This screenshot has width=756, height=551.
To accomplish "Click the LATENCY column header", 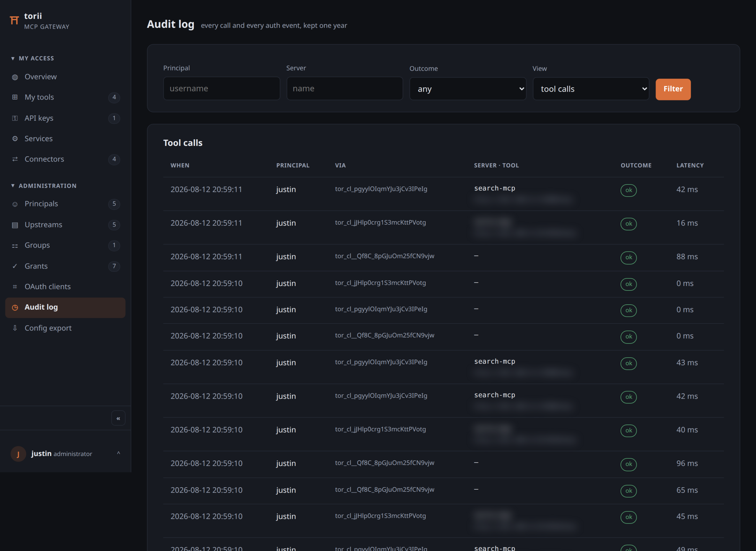I will [x=690, y=166].
